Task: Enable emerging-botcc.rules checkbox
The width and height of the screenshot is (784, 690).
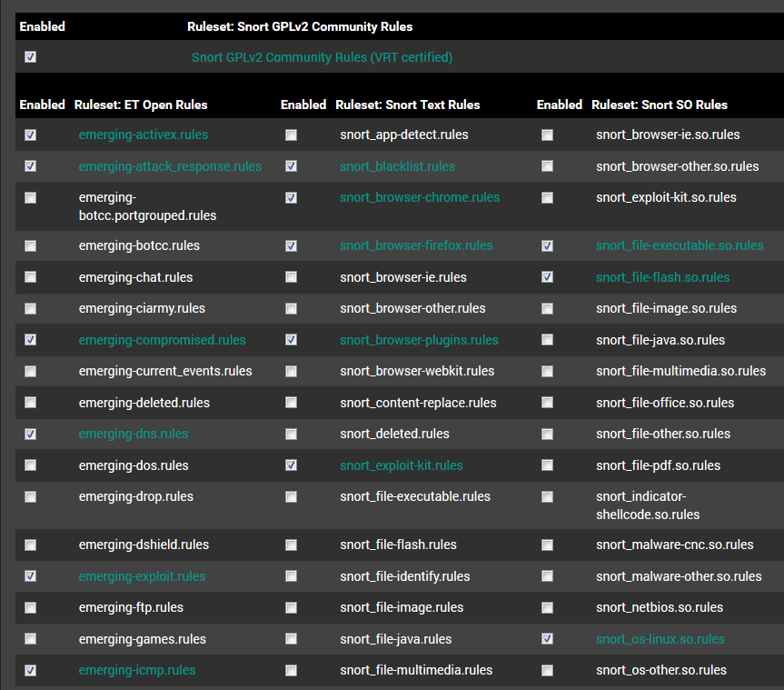Action: (31, 245)
